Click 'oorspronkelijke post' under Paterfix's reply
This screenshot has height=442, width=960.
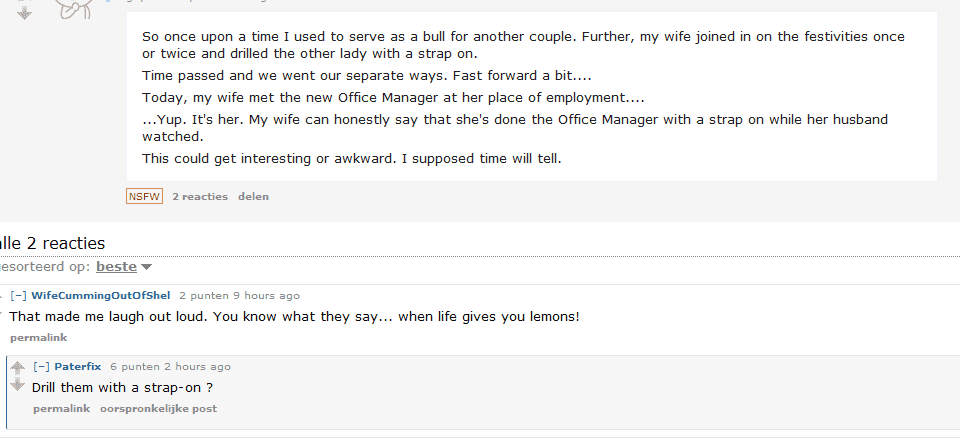[x=158, y=409]
